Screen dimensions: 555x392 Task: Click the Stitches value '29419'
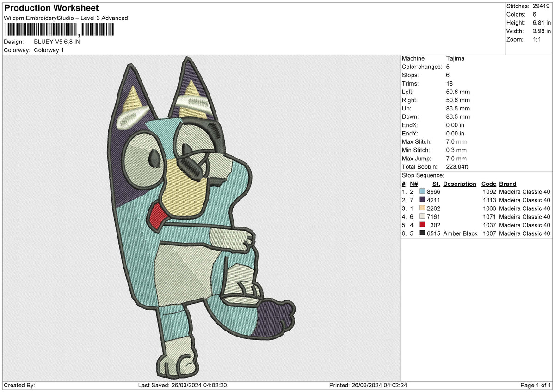(542, 6)
